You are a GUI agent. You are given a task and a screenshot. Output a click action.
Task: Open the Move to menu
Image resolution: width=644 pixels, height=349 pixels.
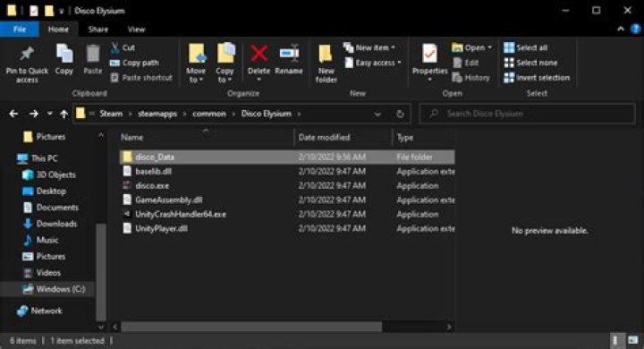tap(196, 64)
